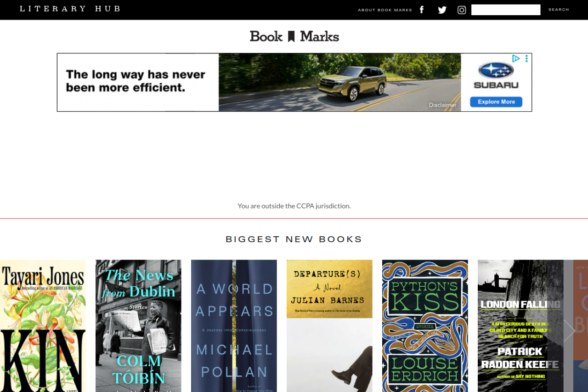
Task: Advance carousel with the right arrow
Action: point(569,330)
